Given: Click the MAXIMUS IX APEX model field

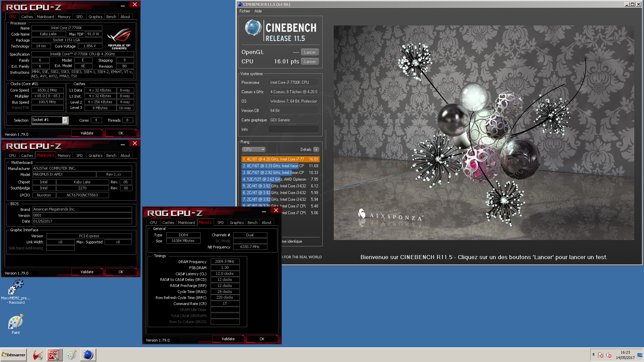Looking at the screenshot, I should 64,174.
